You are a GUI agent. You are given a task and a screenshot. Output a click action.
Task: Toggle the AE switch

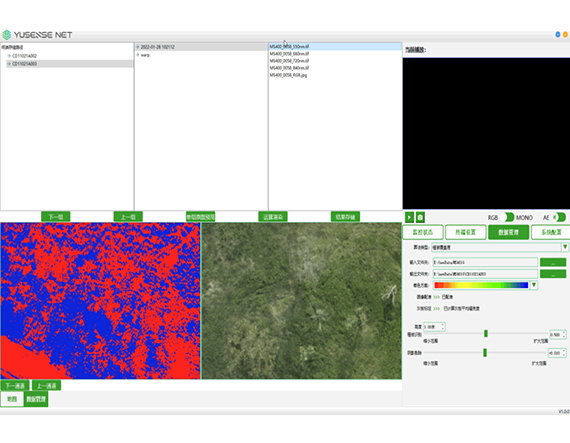[559, 217]
